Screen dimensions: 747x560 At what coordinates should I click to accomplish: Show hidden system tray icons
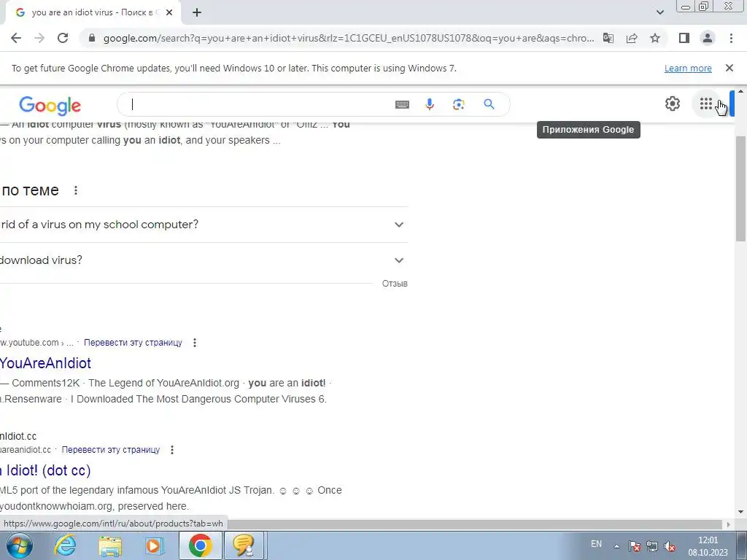coord(616,546)
